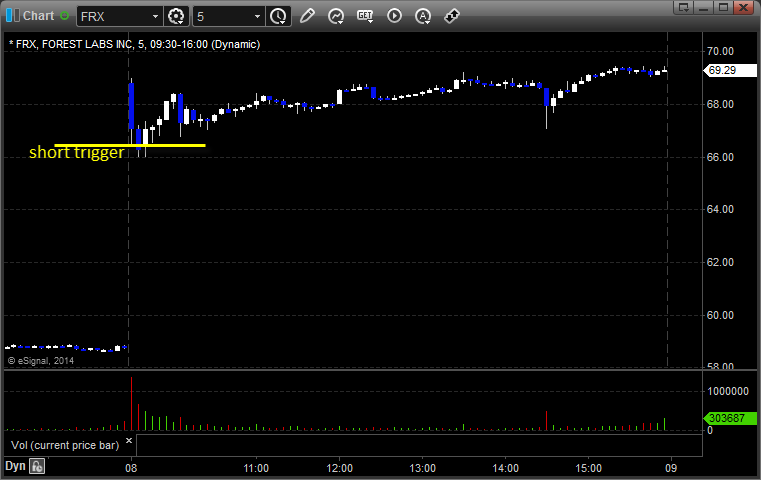Click the tallest red opening volume bar
The image size is (761, 480).
[131, 403]
